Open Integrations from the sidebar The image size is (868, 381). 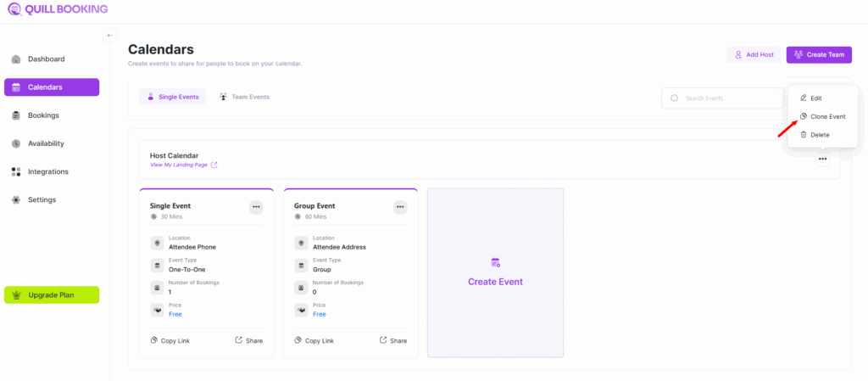pos(47,171)
